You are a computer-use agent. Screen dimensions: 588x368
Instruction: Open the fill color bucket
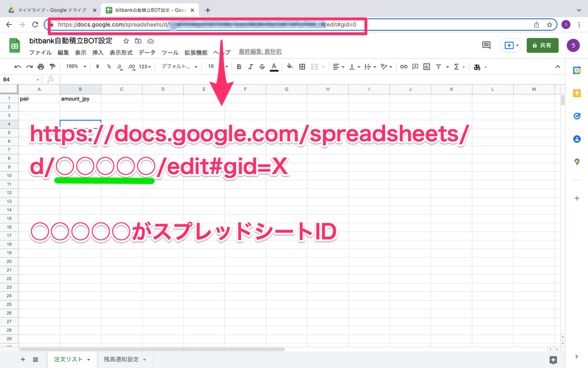(290, 67)
